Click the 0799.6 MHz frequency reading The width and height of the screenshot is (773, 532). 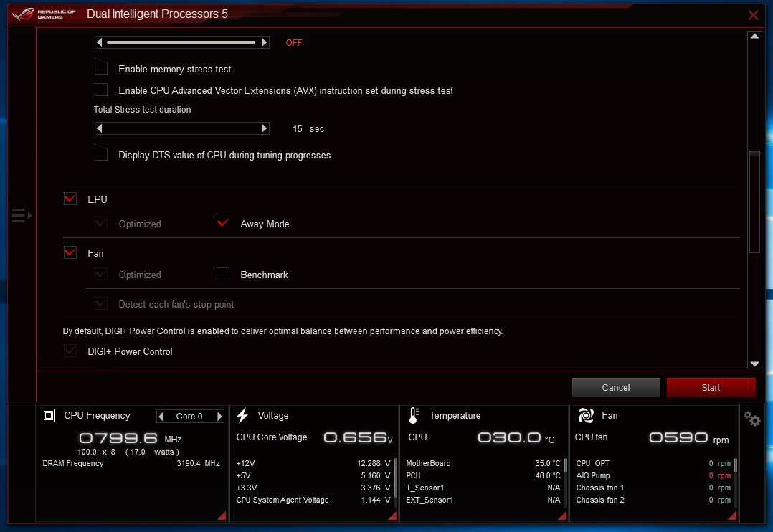pyautogui.click(x=131, y=438)
